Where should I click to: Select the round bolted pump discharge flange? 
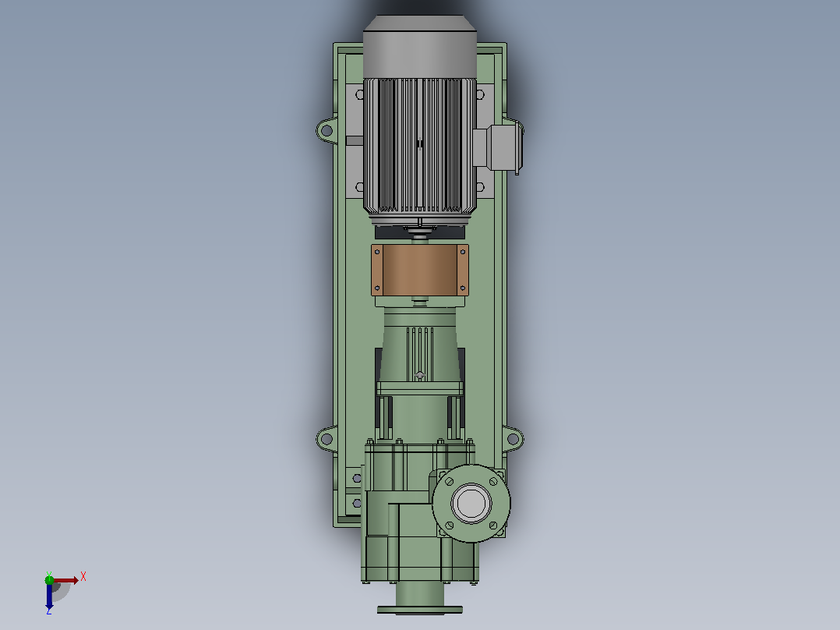[471, 504]
